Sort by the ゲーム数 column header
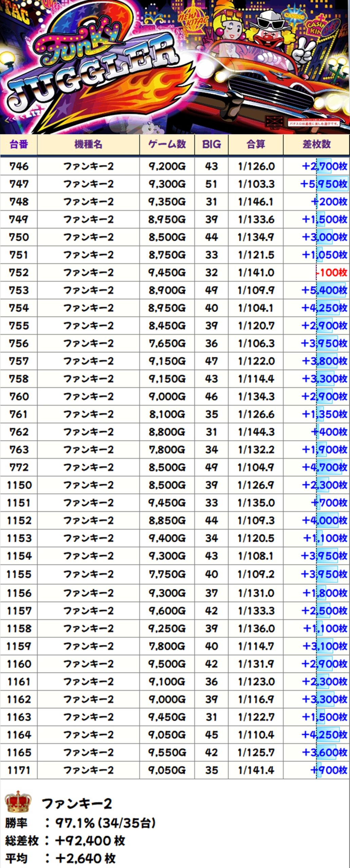The width and height of the screenshot is (350, 868). [x=167, y=144]
